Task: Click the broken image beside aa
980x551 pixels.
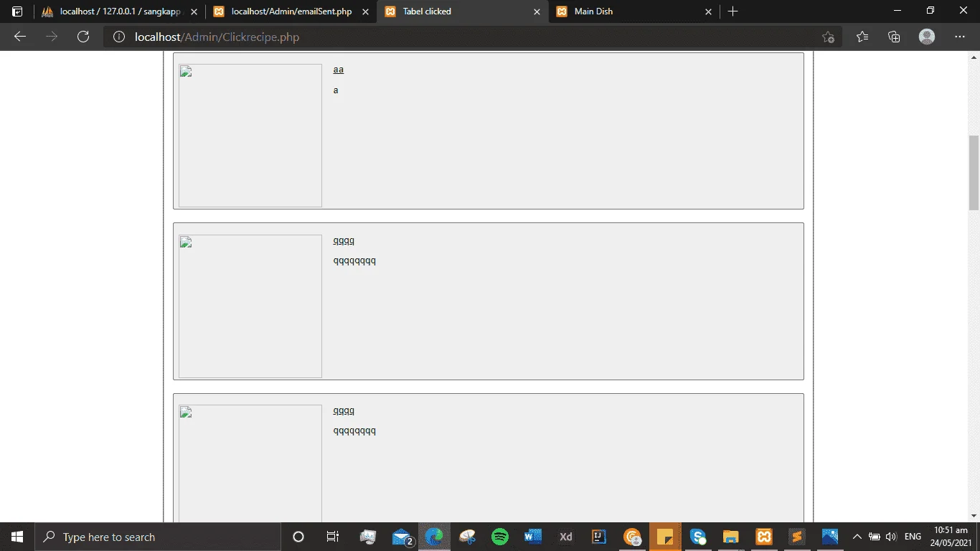Action: point(250,136)
